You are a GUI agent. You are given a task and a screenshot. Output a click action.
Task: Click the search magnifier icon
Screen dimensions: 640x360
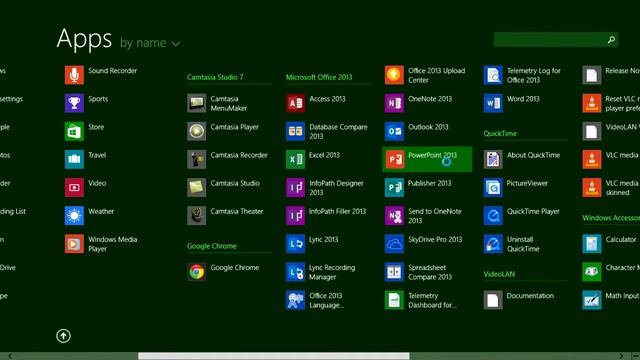point(611,40)
